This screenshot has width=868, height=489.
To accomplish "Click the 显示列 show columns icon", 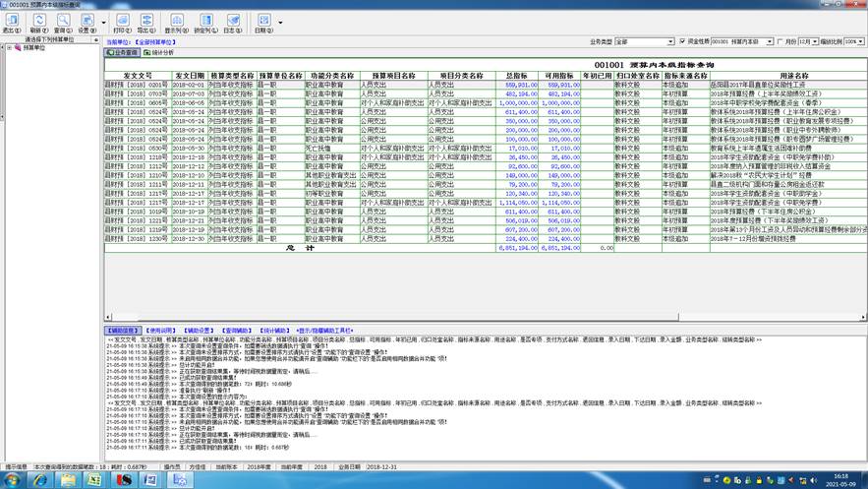I will (x=177, y=24).
